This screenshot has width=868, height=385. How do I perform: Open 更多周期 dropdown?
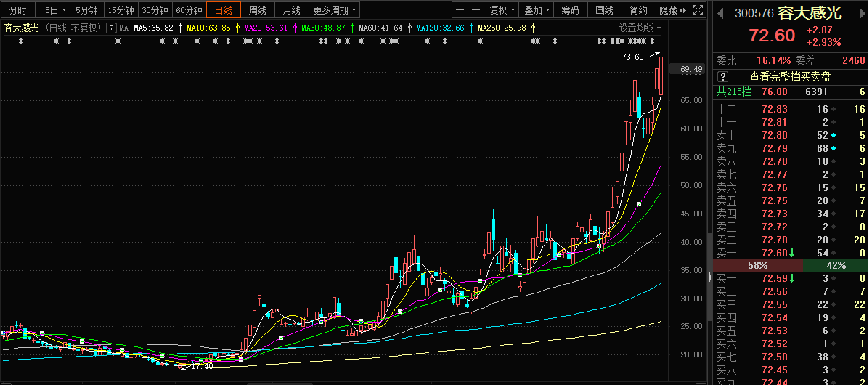pos(334,10)
